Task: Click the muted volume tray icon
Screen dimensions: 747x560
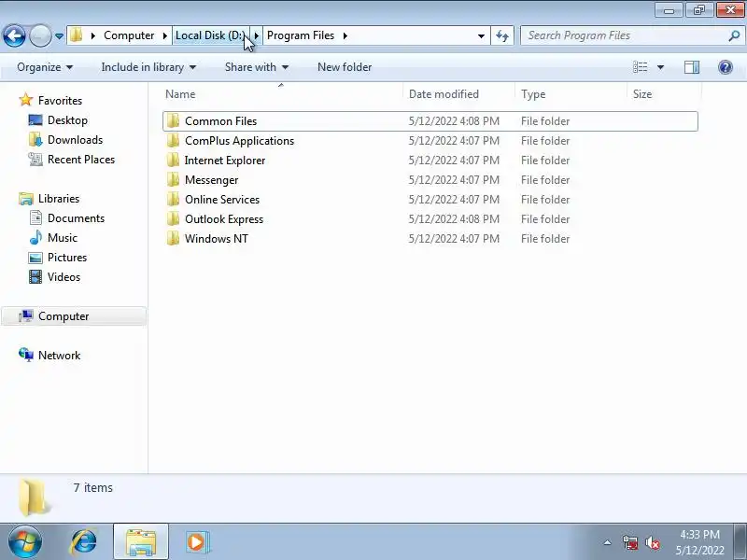Action: 652,542
